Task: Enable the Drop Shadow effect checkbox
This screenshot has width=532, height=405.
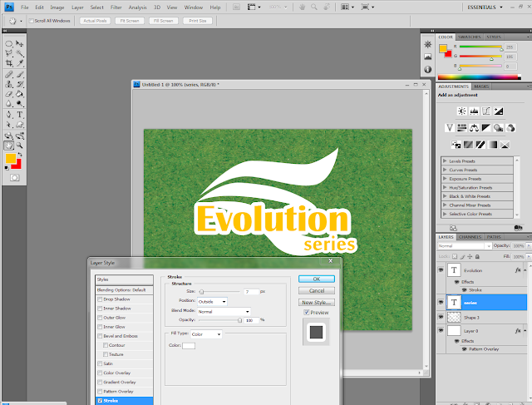Action: tap(100, 299)
